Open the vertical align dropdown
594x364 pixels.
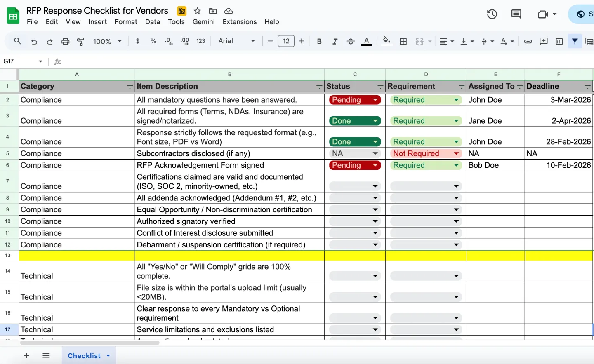(467, 41)
